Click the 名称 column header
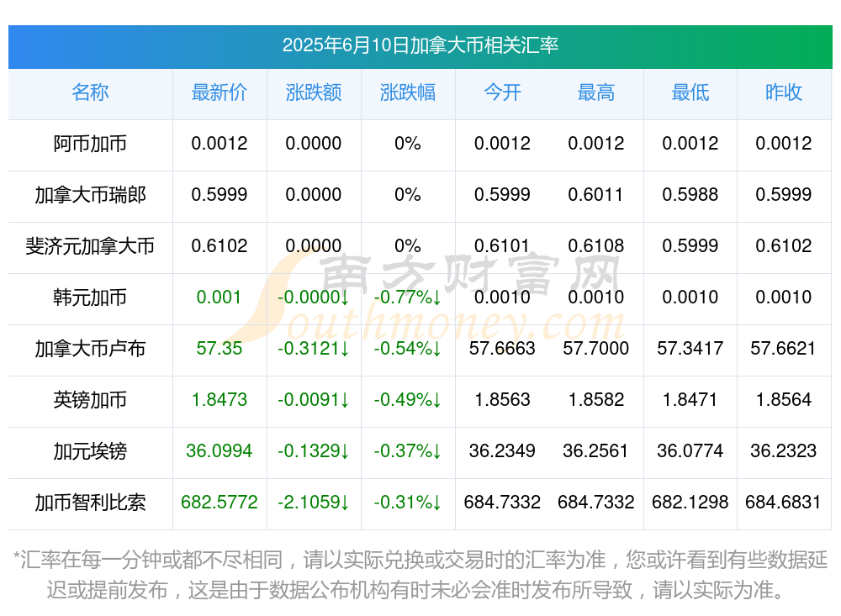Screen dimensions: 841x616 pyautogui.click(x=90, y=92)
